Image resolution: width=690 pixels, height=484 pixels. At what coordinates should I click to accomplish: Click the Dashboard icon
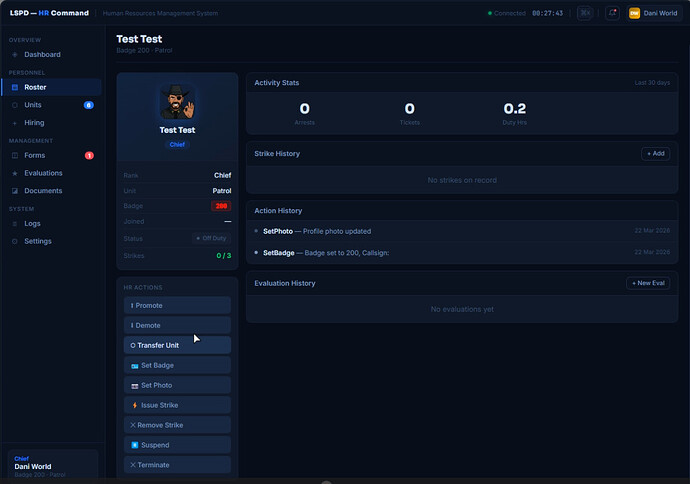[15, 55]
